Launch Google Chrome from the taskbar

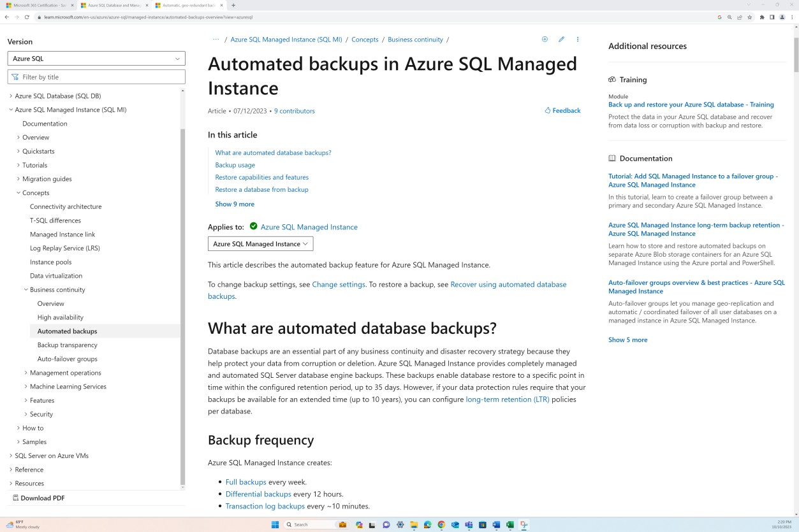click(x=441, y=524)
